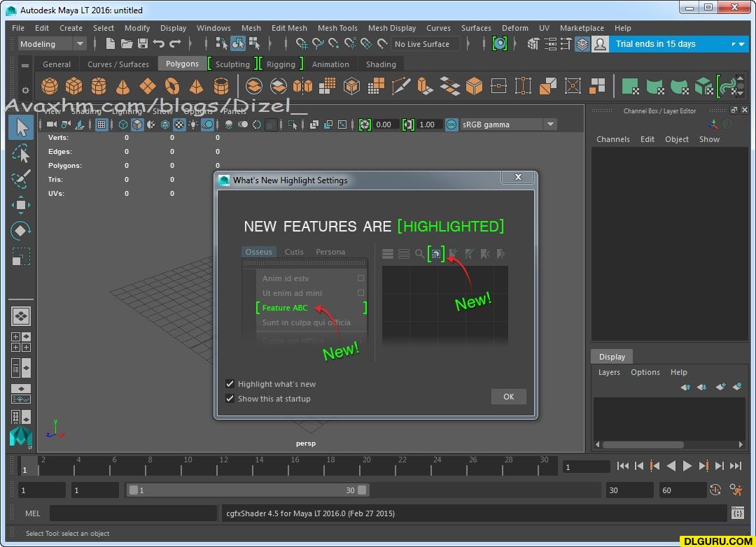Uncheck Show this at startup
The image size is (756, 547).
pyautogui.click(x=230, y=399)
